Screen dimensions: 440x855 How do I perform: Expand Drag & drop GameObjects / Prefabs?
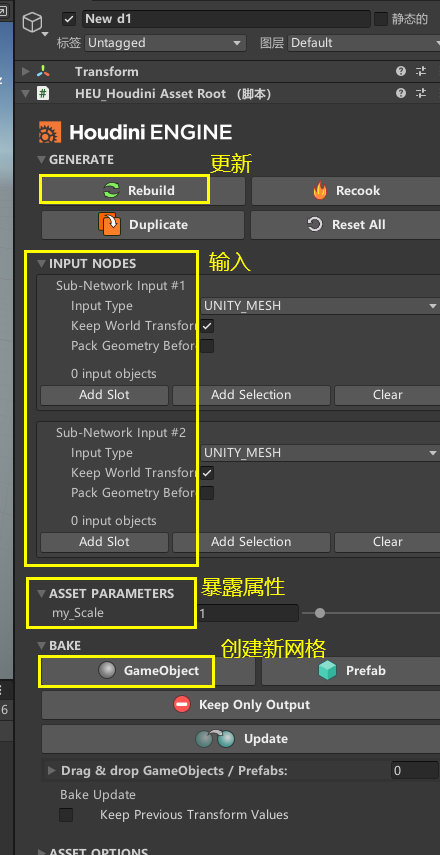52,770
